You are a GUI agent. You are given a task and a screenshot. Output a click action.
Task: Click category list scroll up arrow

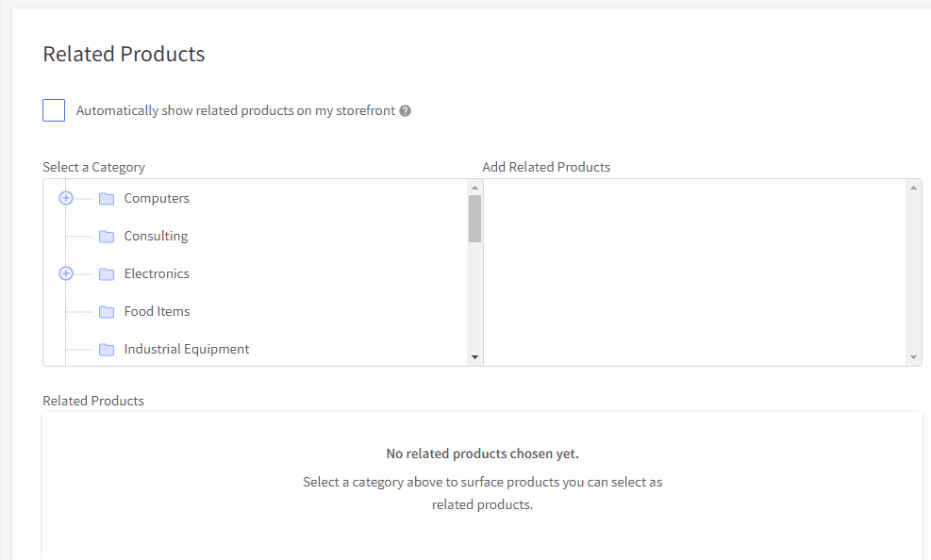pos(474,188)
